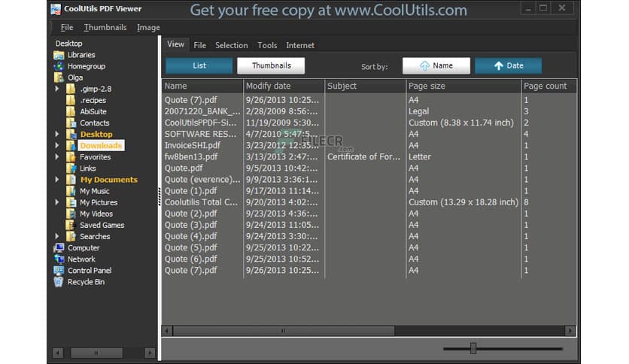The image size is (629, 364).
Task: Click the Modify date column header
Action: [284, 86]
